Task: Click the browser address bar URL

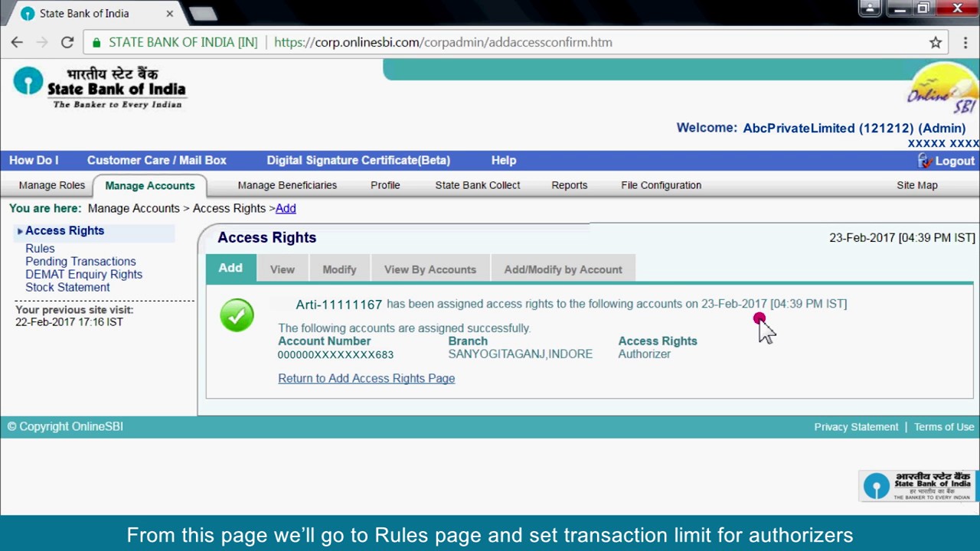Action: point(443,42)
